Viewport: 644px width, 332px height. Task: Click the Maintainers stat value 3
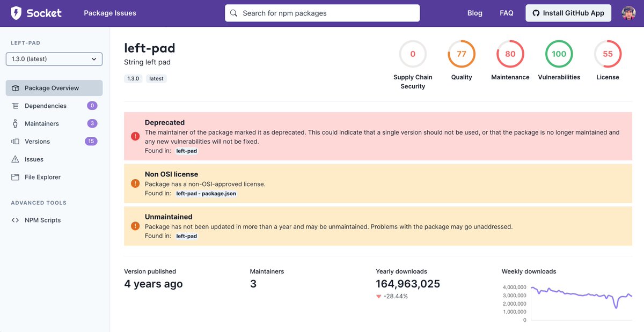click(x=253, y=284)
